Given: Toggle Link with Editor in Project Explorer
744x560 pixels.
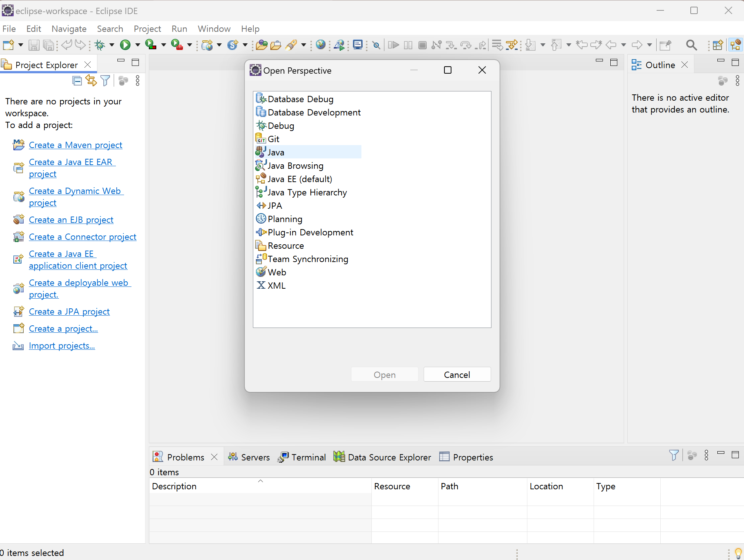Looking at the screenshot, I should pyautogui.click(x=91, y=81).
